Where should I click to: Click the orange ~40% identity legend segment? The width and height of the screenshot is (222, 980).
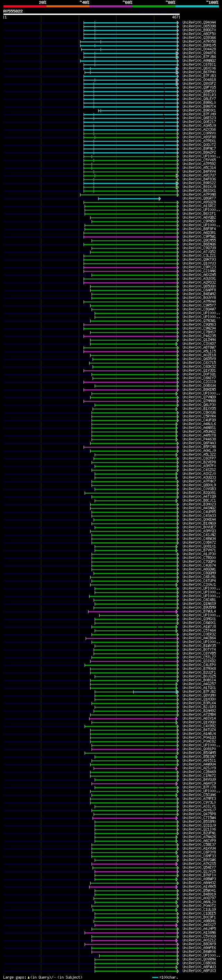[68, 6]
